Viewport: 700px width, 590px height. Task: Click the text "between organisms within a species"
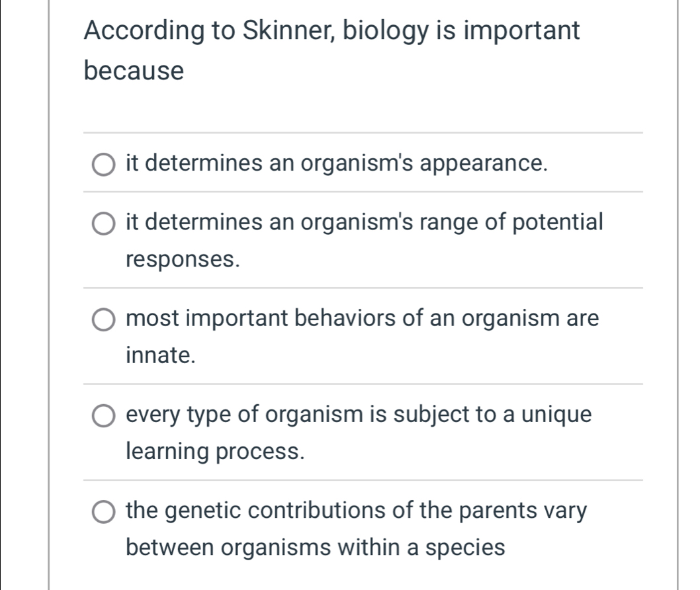click(x=316, y=548)
